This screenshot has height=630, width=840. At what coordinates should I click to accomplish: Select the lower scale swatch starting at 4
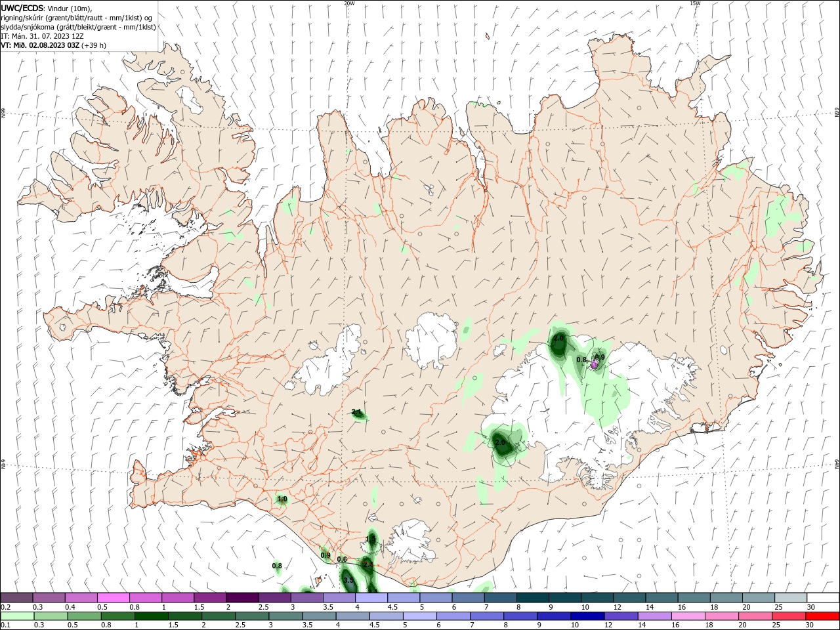pos(353,616)
